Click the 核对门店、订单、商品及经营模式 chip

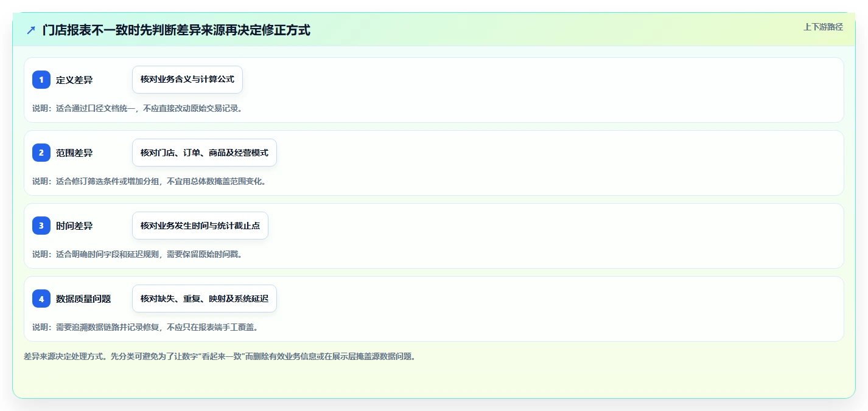point(205,153)
